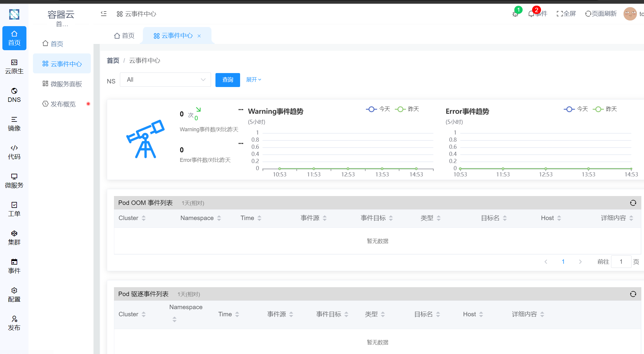Sort Pod 驱逐 table by Cluster

144,314
